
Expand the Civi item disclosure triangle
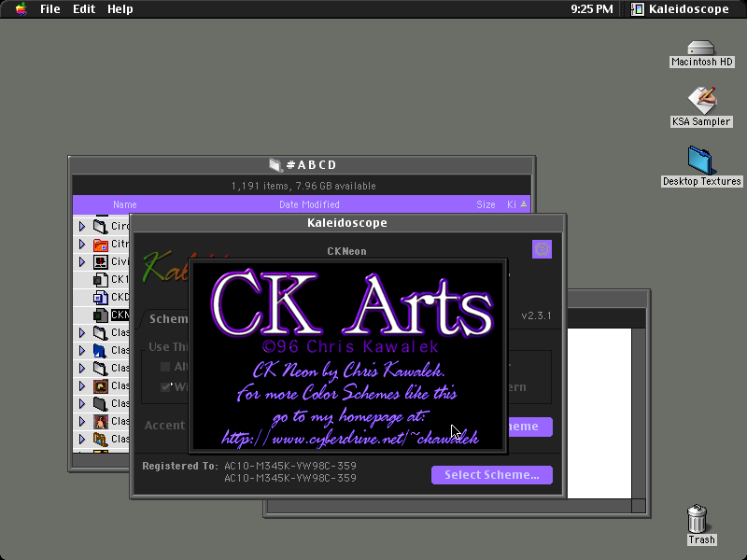[82, 262]
